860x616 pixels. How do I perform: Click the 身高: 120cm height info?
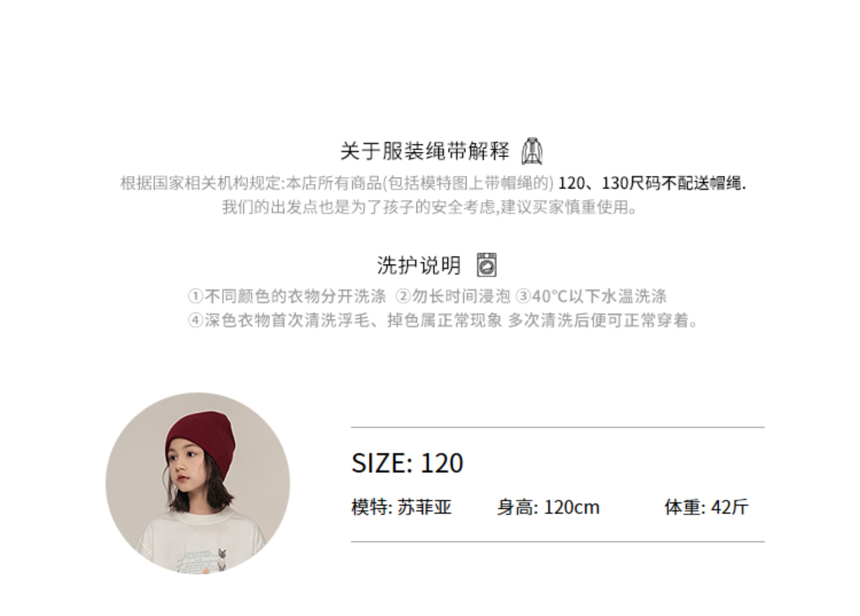[548, 507]
